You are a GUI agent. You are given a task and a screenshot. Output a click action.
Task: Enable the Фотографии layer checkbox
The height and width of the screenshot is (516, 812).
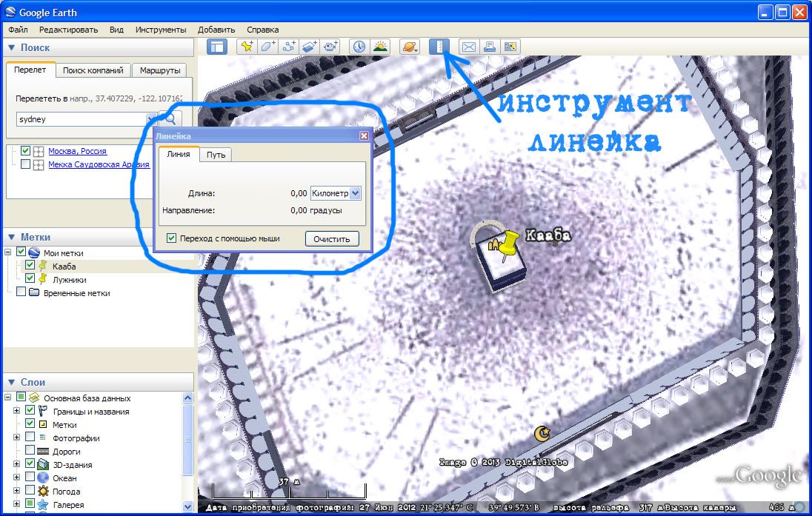(x=30, y=438)
